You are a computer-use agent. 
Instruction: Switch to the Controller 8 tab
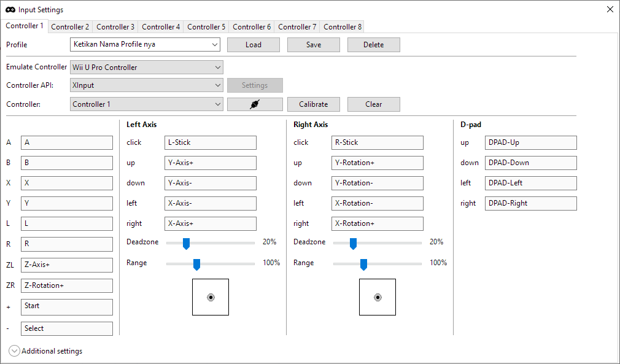click(342, 26)
